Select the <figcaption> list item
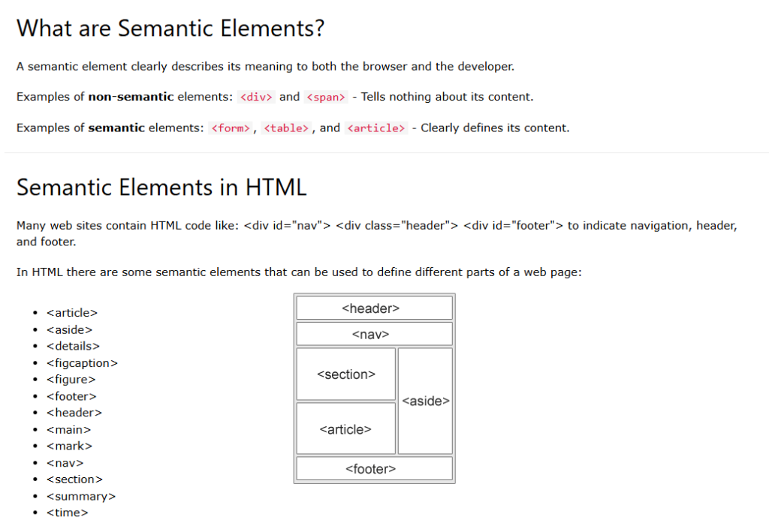The image size is (769, 532). [83, 362]
